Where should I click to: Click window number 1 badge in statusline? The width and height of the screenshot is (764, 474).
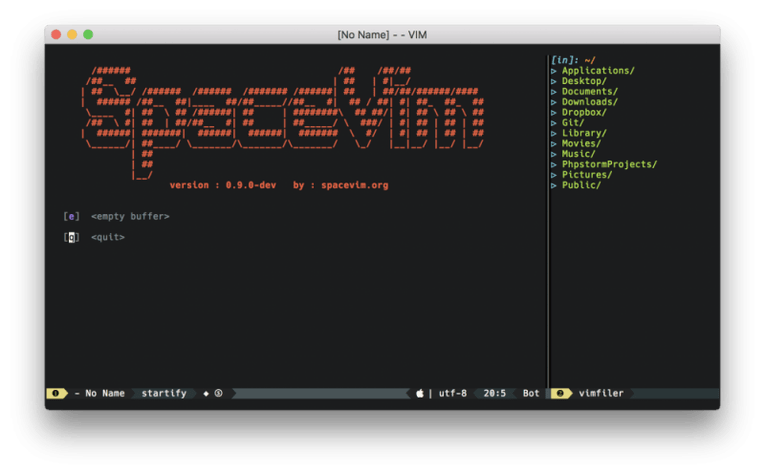[56, 393]
